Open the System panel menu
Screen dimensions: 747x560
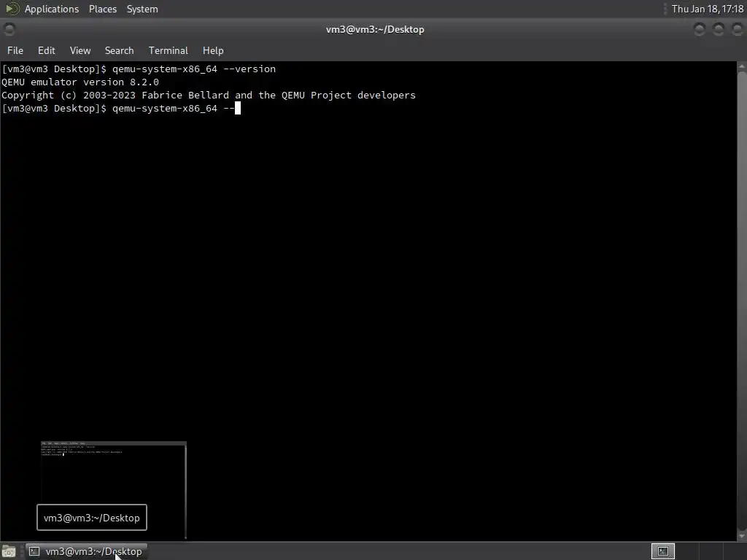tap(142, 9)
